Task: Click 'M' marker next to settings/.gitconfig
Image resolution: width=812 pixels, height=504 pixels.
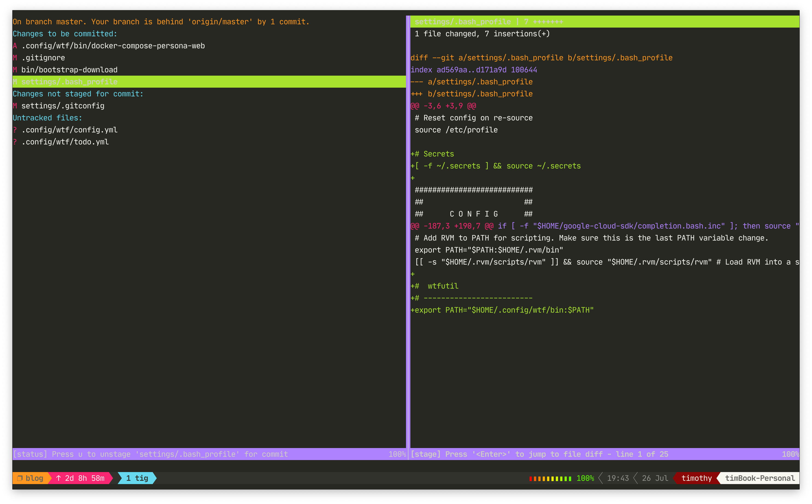Action: coord(15,106)
